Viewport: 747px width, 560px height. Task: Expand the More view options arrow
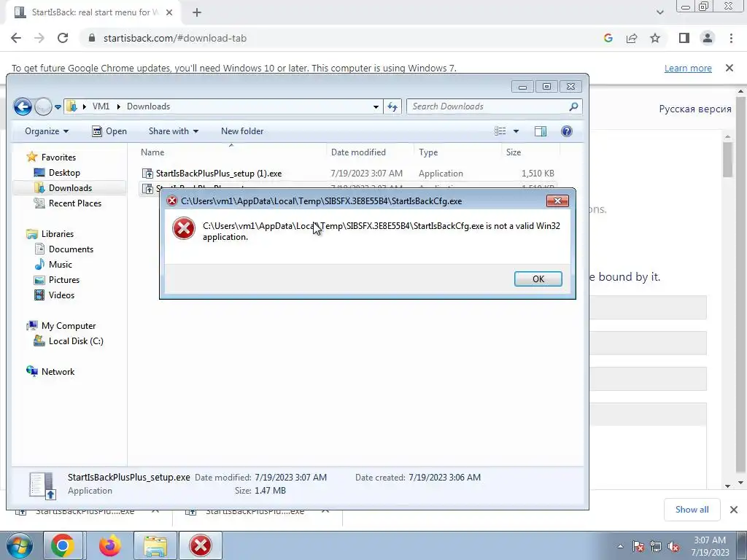[x=516, y=131]
